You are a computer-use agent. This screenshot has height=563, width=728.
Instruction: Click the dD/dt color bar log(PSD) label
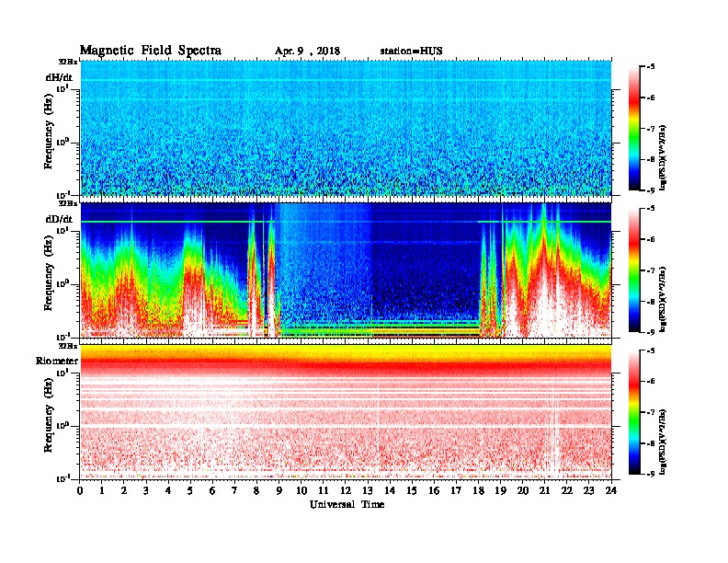point(663,299)
